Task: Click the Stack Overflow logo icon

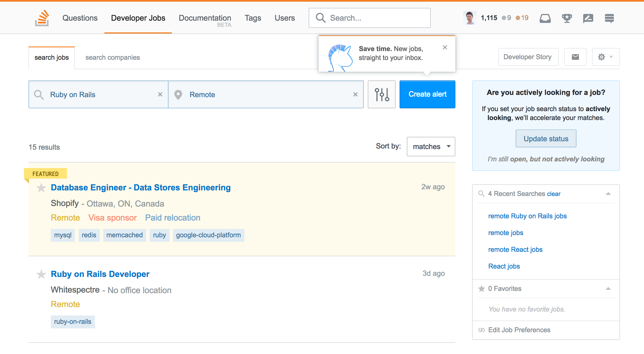Action: 42,18
